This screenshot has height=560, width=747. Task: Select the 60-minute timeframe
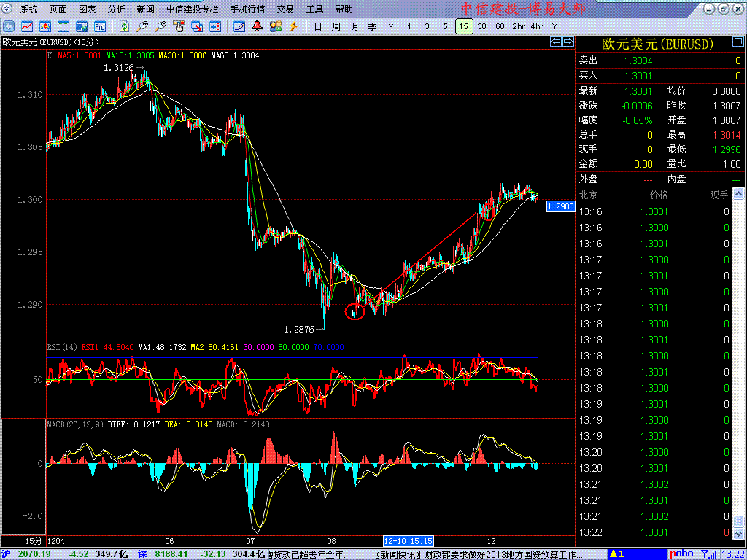click(500, 26)
